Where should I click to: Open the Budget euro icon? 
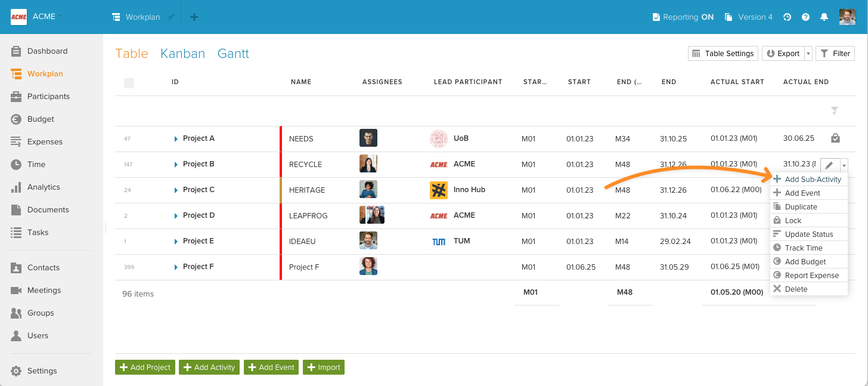16,119
